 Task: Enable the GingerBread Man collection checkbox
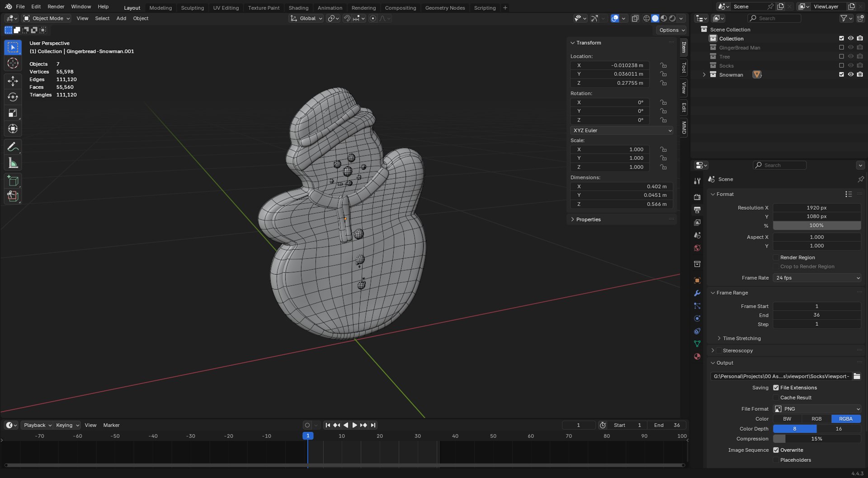tap(841, 47)
